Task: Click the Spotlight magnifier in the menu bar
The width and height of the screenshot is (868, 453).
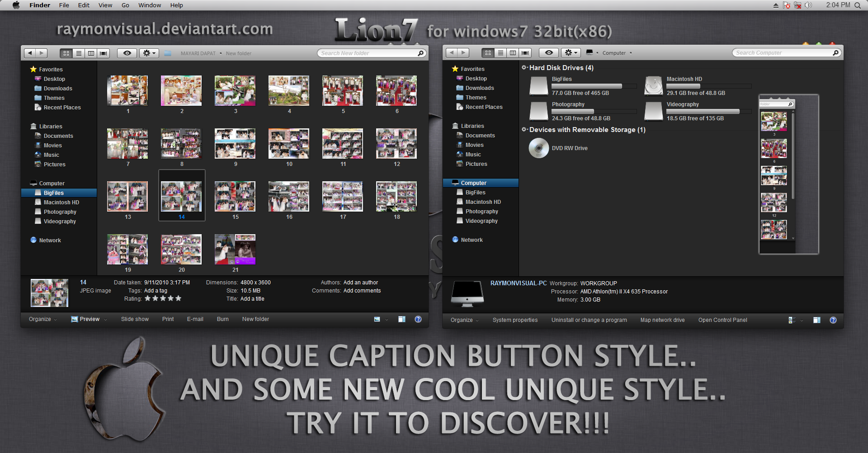Action: 858,5
